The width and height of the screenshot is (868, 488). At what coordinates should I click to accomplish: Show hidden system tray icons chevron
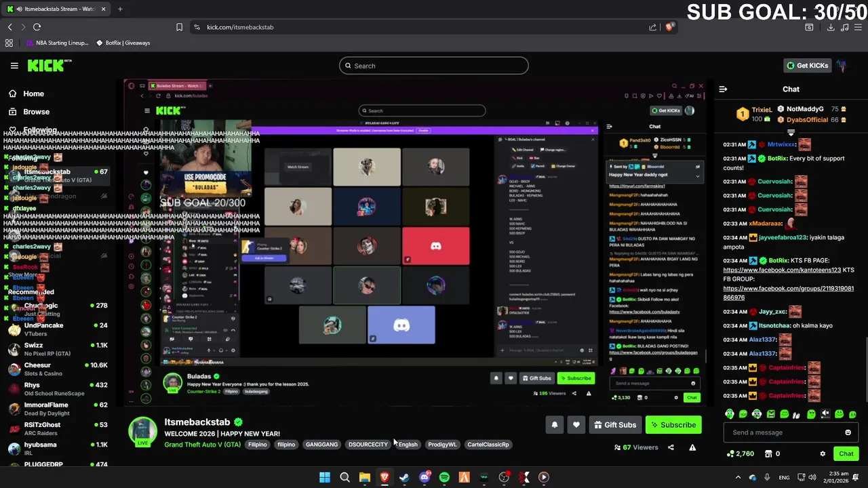738,477
